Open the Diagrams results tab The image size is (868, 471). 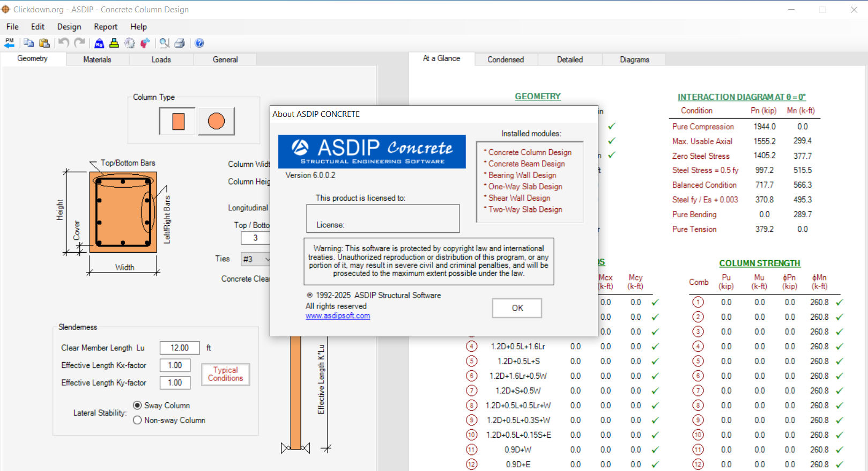tap(634, 60)
